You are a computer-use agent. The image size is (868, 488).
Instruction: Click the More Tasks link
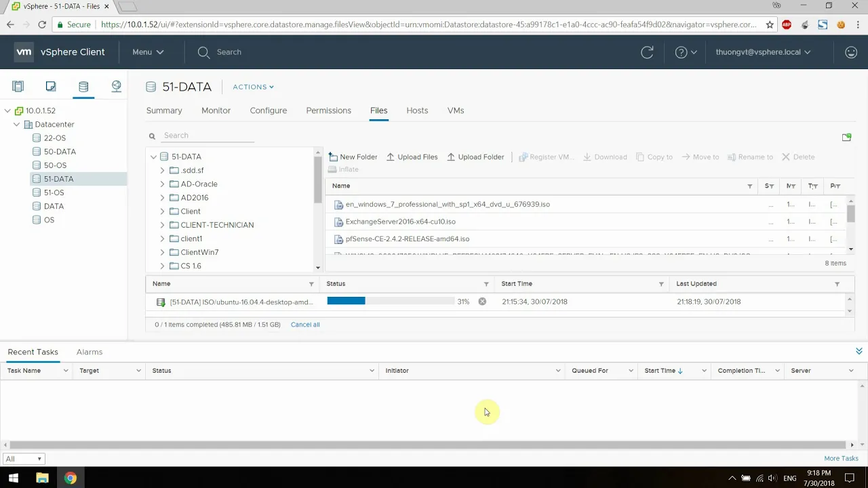pyautogui.click(x=841, y=458)
